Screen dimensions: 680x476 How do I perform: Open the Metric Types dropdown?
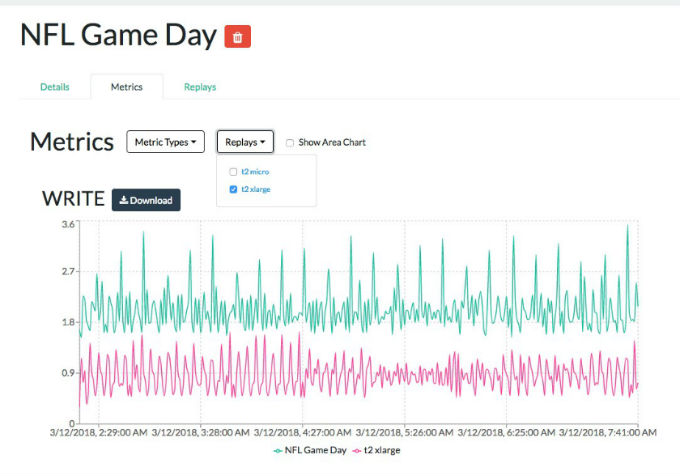pos(165,142)
